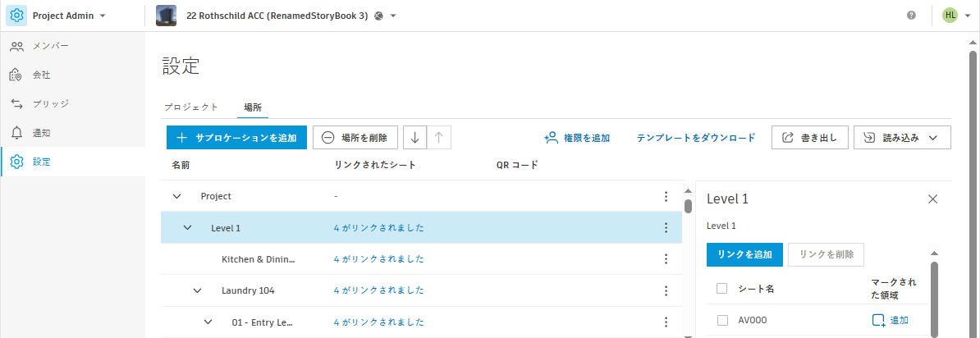980x338 pixels.
Task: Click the move location up arrow
Action: tap(439, 138)
